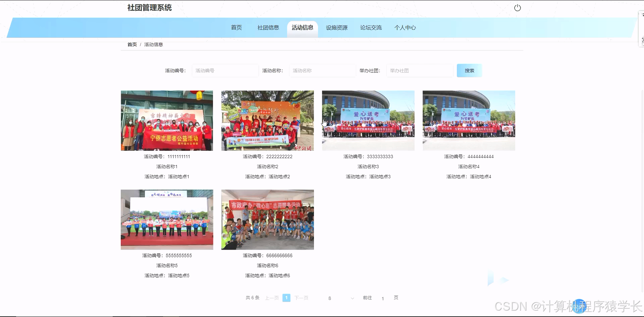Click the text 活动编号: 2222222222

tap(268, 156)
